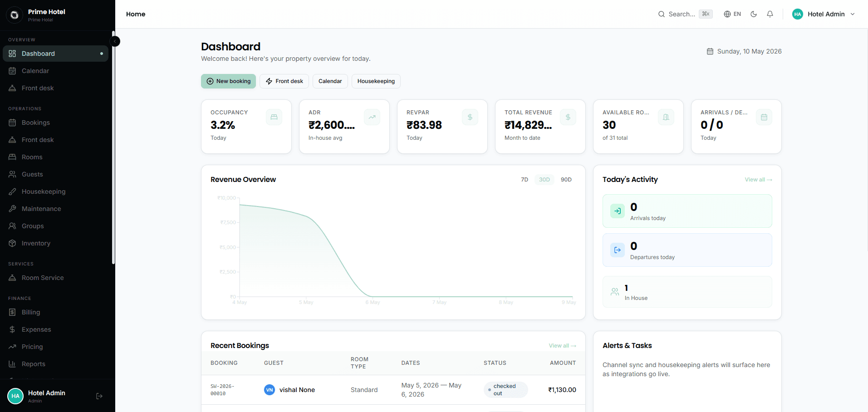Toggle dark mode with the moon icon
This screenshot has height=412, width=868.
tap(754, 14)
